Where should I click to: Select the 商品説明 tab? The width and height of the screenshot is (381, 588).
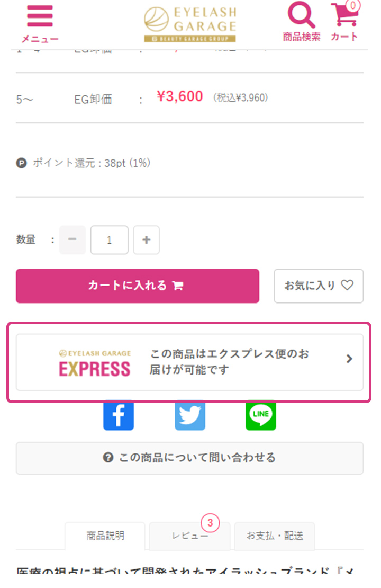point(105,536)
